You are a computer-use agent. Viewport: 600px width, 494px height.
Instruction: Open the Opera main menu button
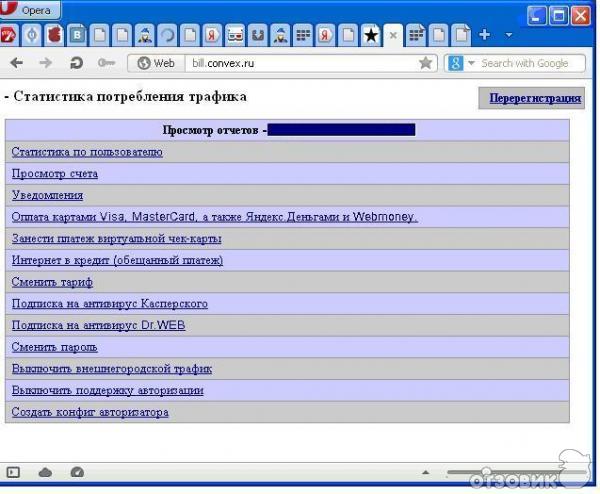tap(30, 10)
